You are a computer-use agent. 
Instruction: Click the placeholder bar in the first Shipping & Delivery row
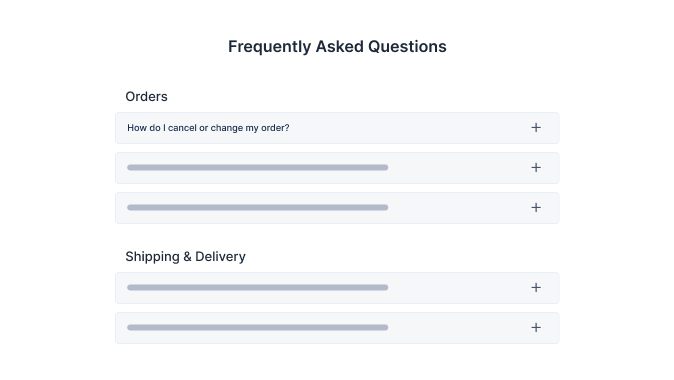coord(257,288)
